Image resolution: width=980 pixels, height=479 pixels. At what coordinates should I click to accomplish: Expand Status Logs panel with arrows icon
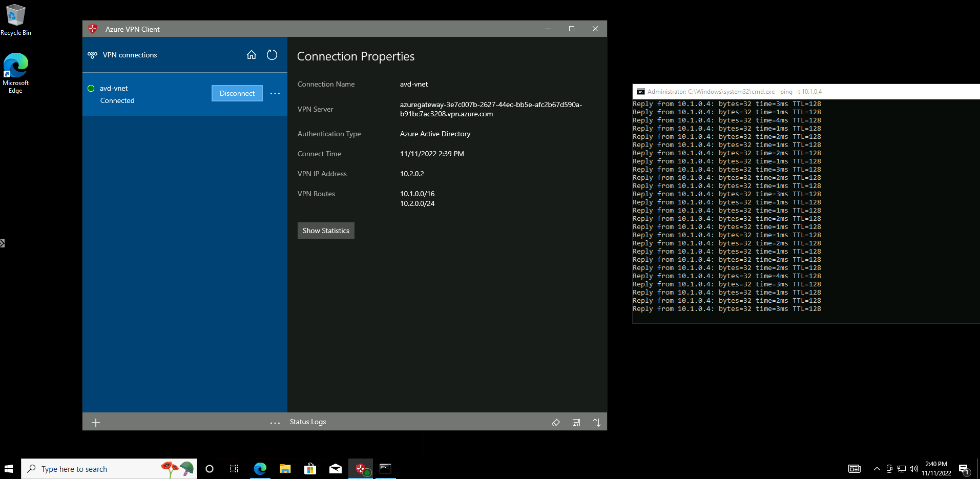pos(597,423)
